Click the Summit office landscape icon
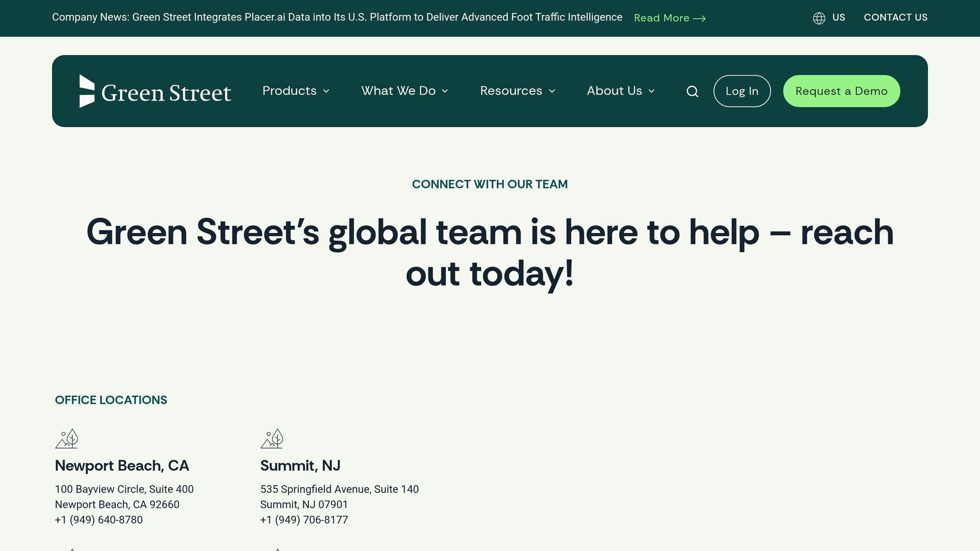The image size is (980, 551). coord(272,438)
